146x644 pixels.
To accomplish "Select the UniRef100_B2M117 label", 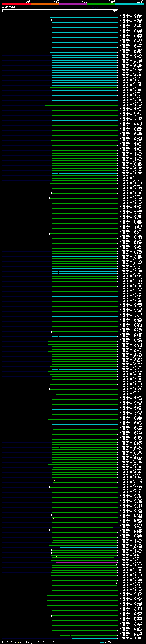I will 131,50.
